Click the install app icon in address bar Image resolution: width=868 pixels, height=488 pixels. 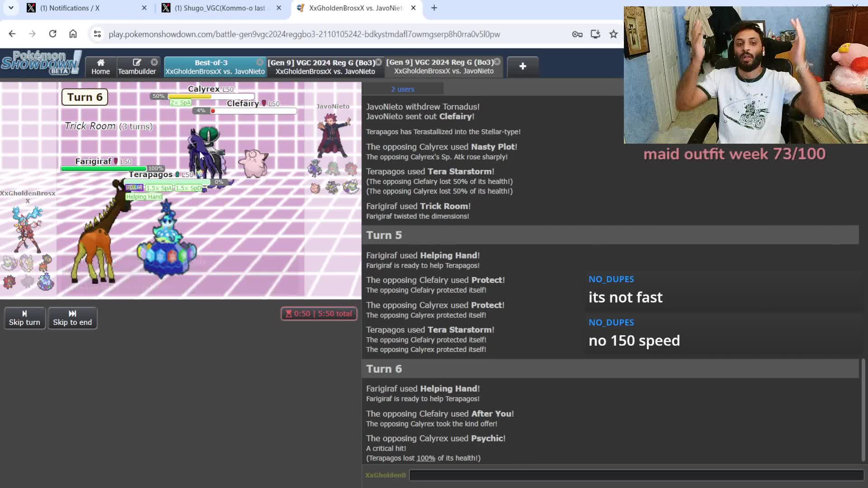pos(595,34)
